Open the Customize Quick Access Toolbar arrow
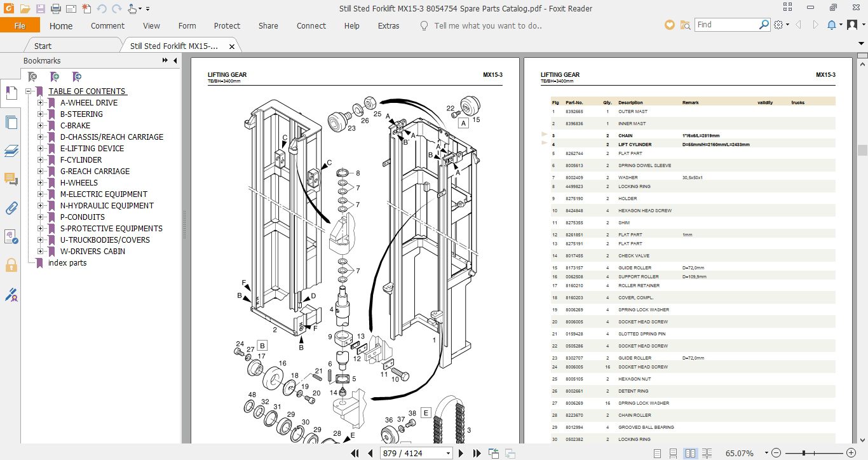Viewport: 868px width, 460px height. 147,9
